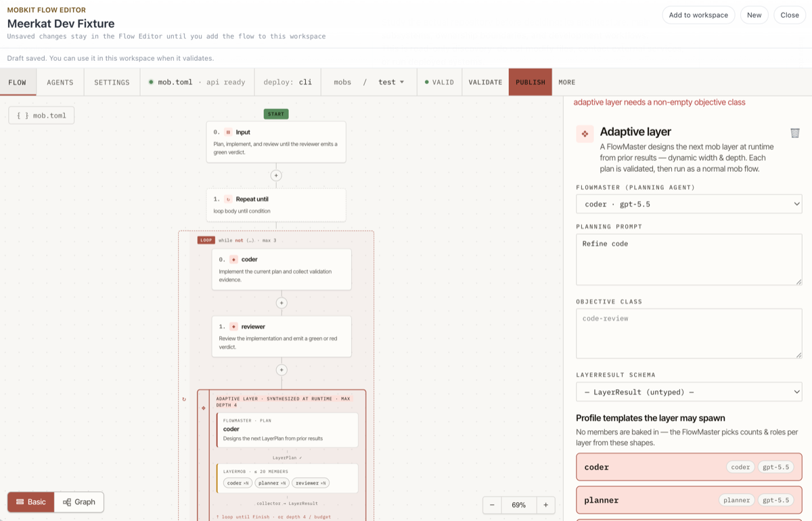Select the FlowMaster Plan coder card
This screenshot has width=812, height=521.
pos(287,430)
